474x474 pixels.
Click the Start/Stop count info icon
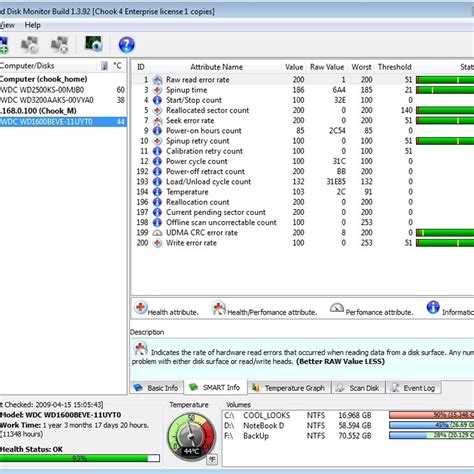coord(157,100)
